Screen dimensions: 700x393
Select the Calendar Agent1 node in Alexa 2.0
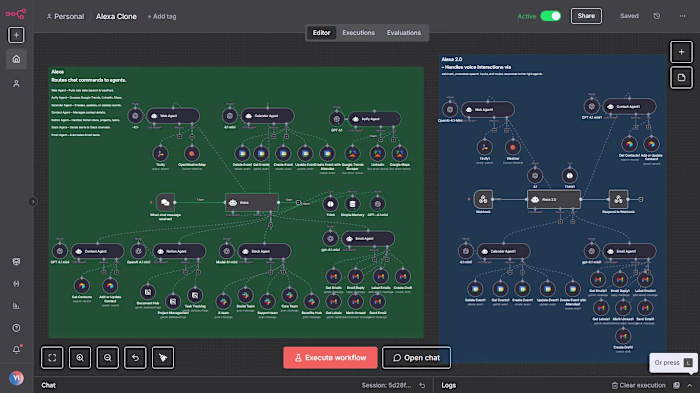click(x=504, y=251)
